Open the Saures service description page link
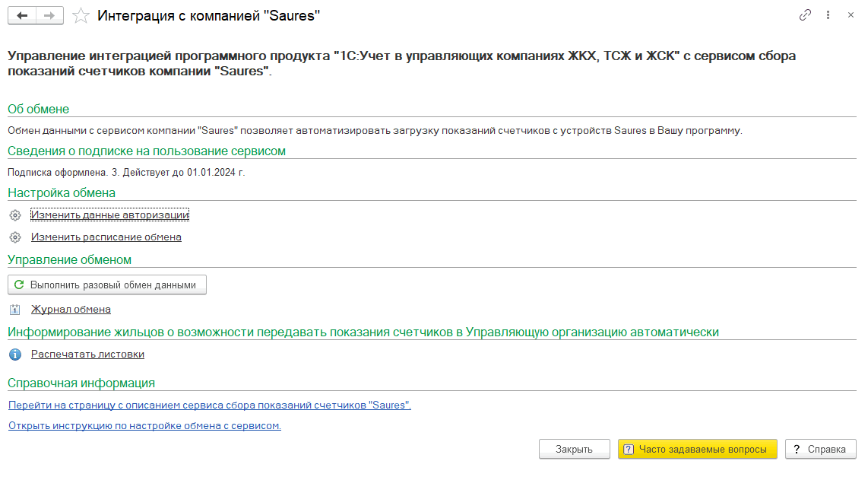This screenshot has width=868, height=477. (209, 405)
